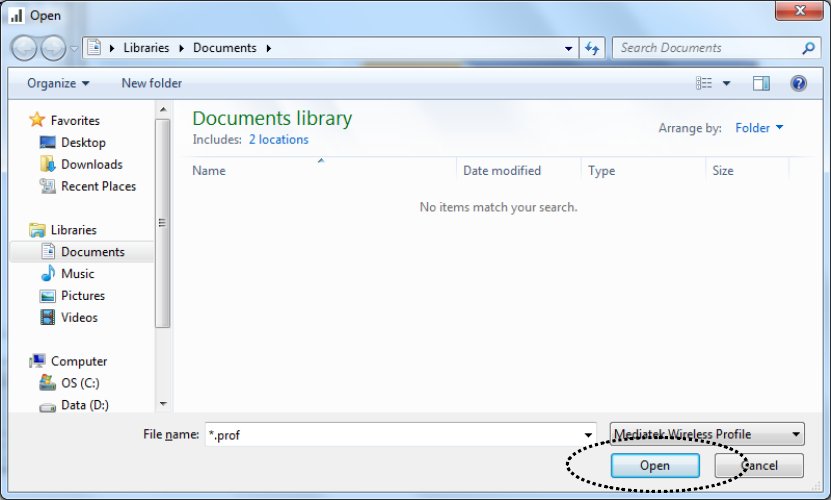
Task: Click New folder
Action: pos(152,83)
